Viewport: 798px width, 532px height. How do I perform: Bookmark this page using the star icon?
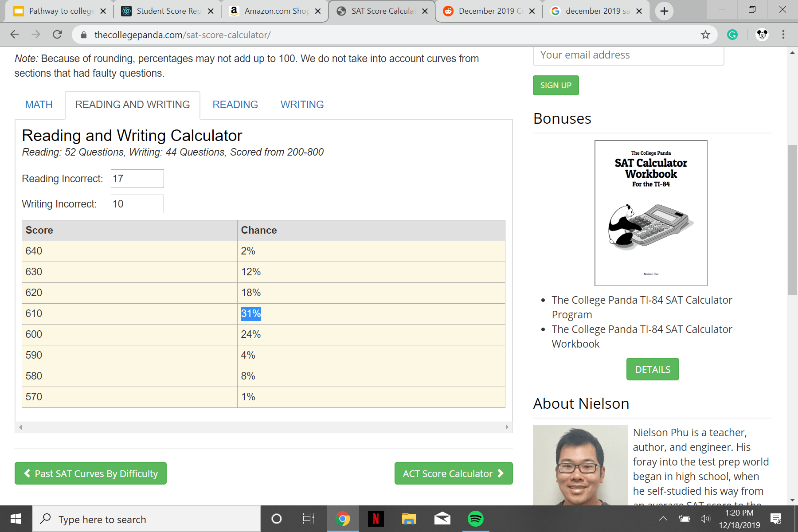705,34
